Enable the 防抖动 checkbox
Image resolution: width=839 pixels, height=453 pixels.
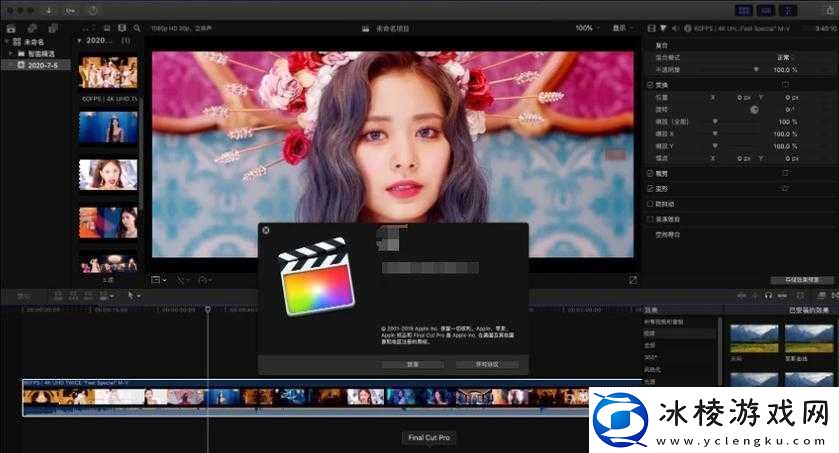pos(650,204)
